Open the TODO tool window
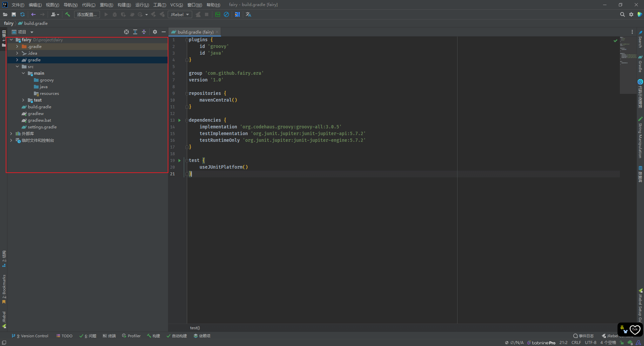Viewport: 644px width, 346px height. click(64, 336)
